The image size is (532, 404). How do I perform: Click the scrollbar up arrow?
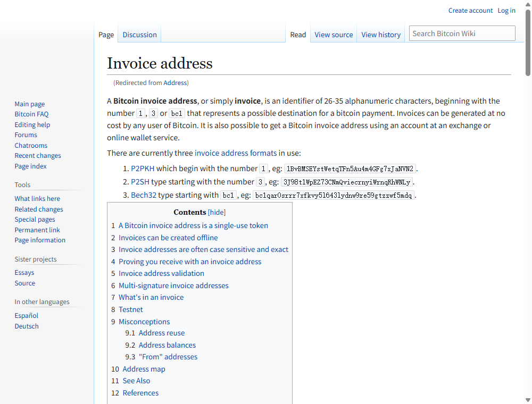tap(528, 3)
